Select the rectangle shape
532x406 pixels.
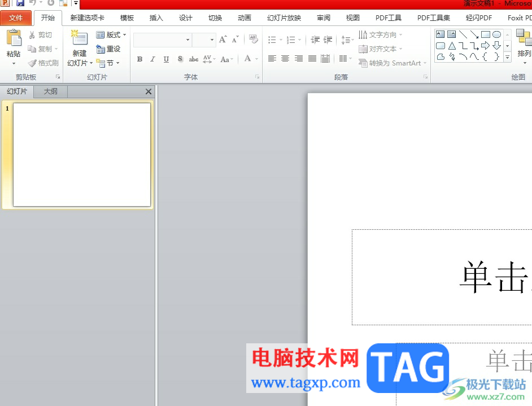(x=486, y=34)
